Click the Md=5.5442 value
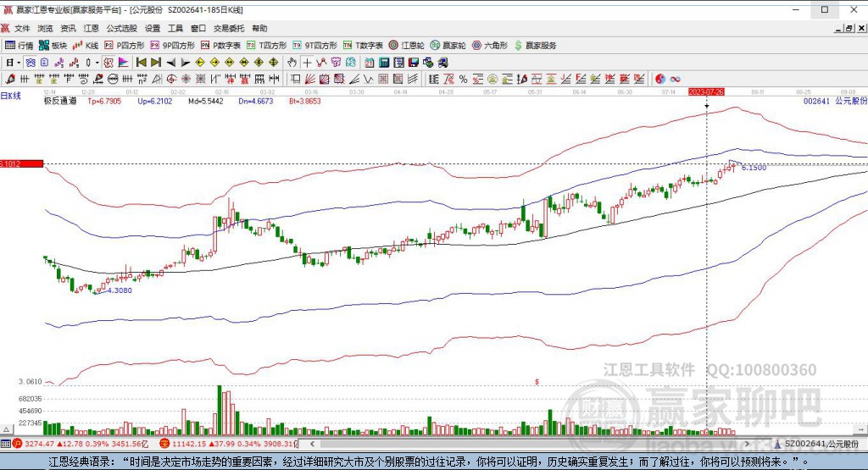 tap(206, 101)
